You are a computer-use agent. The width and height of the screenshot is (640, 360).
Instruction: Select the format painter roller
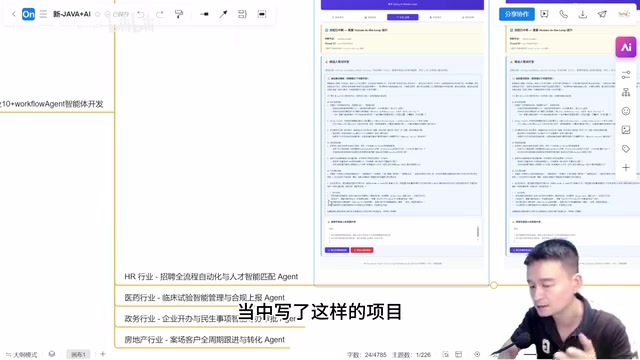(x=179, y=14)
